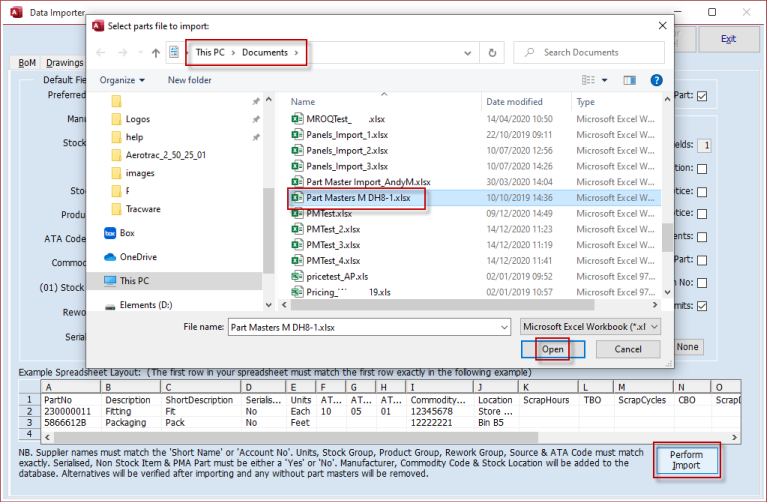Select PMTest_2.xlsx file
This screenshot has width=767, height=502.
[333, 229]
